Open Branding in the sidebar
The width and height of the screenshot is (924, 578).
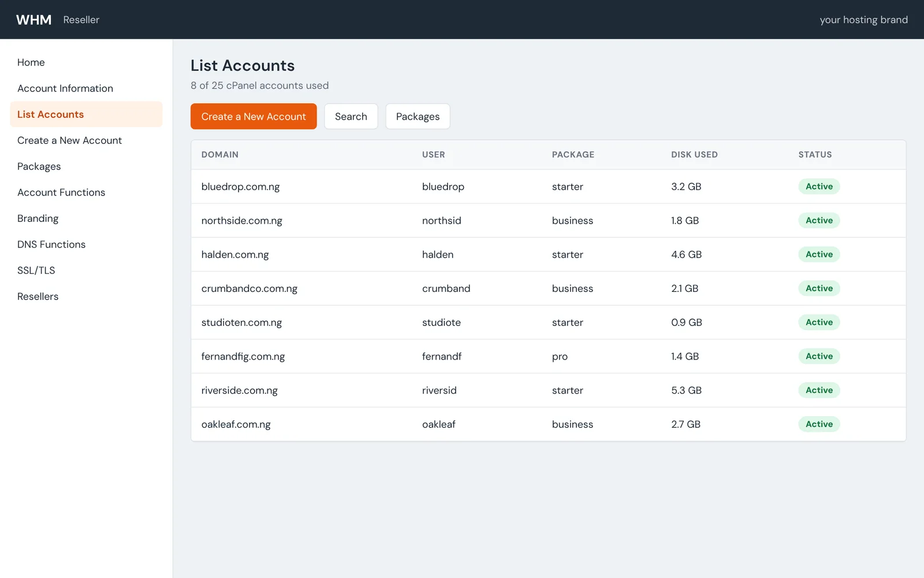pos(38,218)
